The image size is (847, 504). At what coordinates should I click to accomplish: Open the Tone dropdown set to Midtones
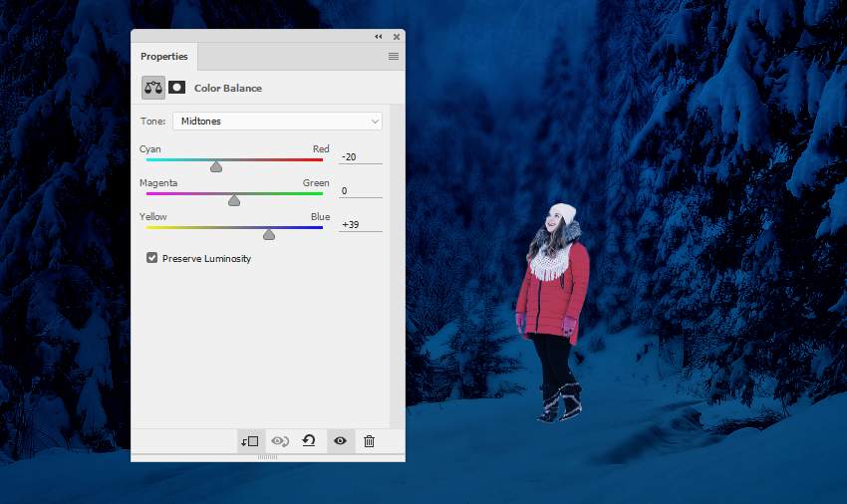click(277, 121)
